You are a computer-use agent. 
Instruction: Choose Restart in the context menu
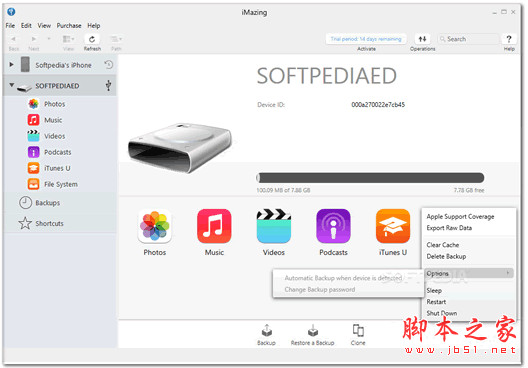[436, 302]
